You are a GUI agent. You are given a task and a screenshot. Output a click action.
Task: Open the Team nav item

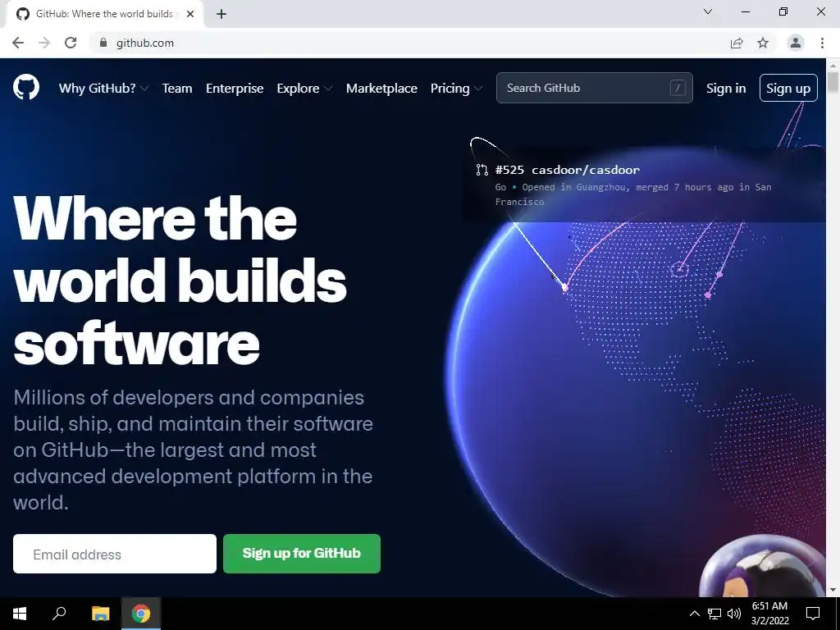pos(177,89)
